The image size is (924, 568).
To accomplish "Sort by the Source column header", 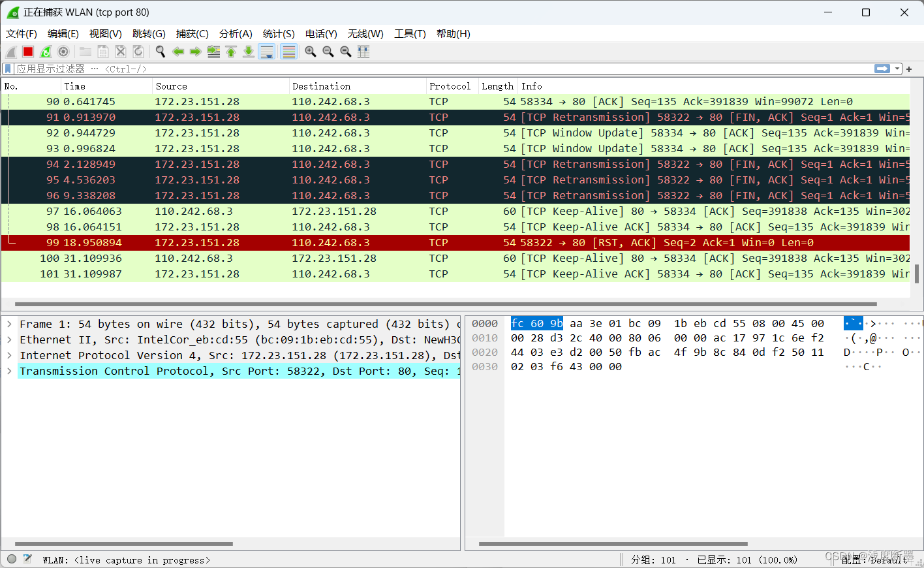I will tap(221, 86).
